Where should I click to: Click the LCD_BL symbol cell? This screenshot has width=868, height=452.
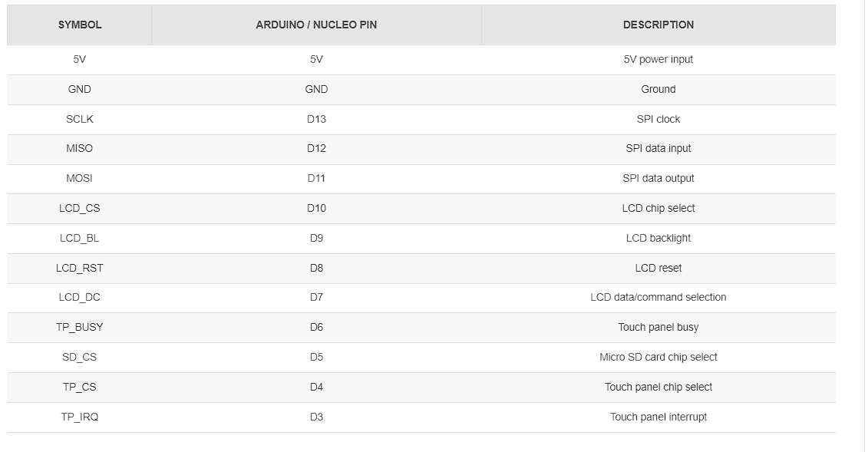click(x=80, y=238)
